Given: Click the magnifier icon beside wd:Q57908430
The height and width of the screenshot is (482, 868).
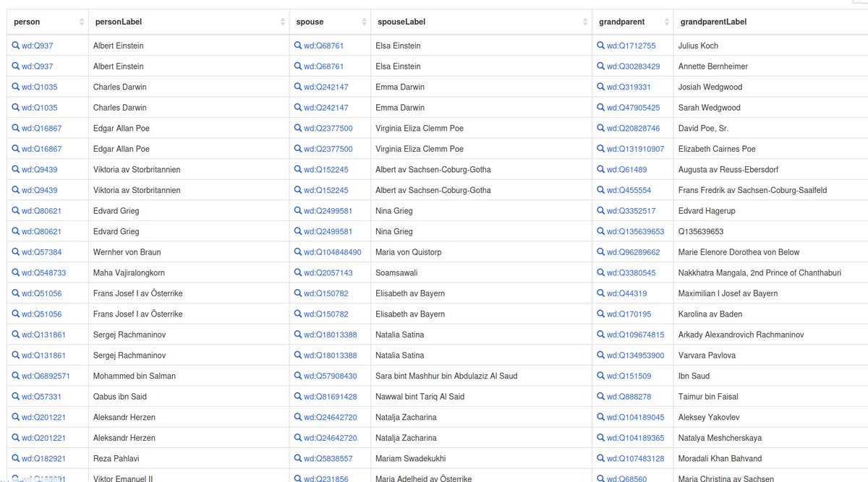Looking at the screenshot, I should pyautogui.click(x=297, y=376).
